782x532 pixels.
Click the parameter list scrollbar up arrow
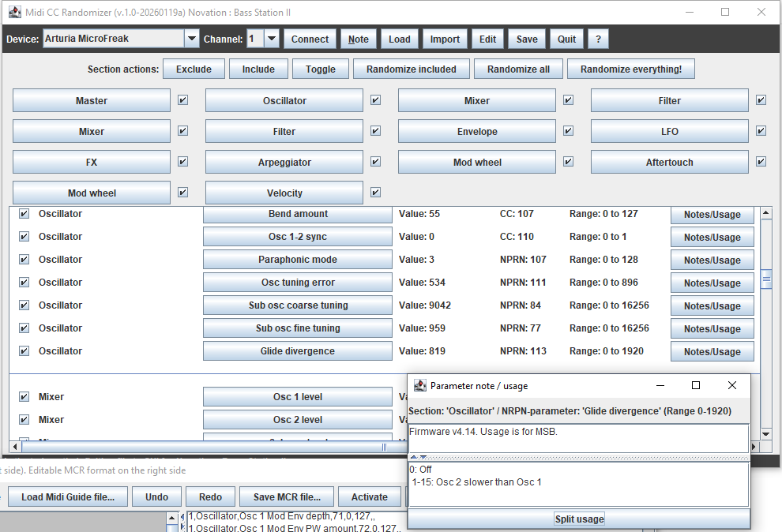(x=765, y=214)
